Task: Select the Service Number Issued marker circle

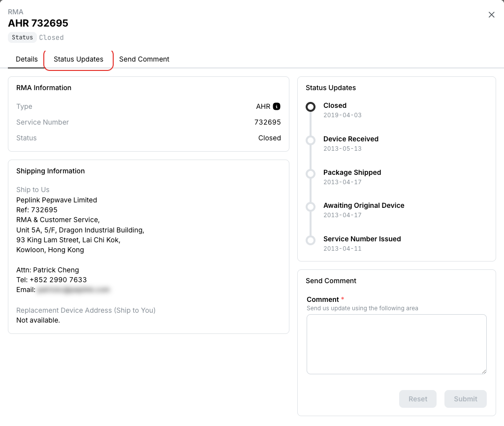Action: pos(311,240)
